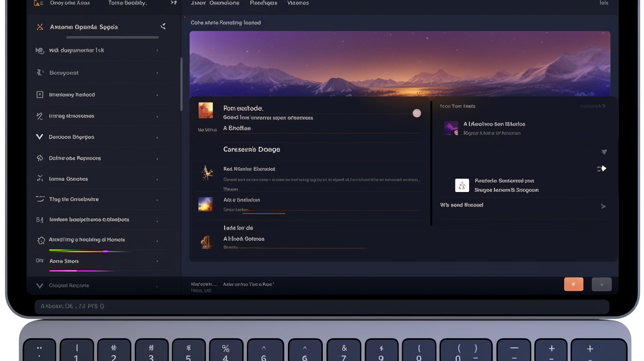Click the orange X icon in the sidebar header
This screenshot has width=644, height=361.
pyautogui.click(x=40, y=27)
